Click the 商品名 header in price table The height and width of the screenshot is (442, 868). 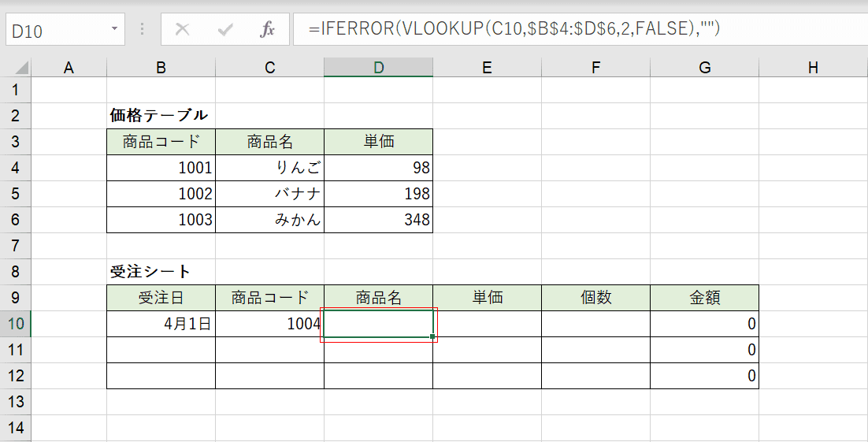tap(269, 141)
